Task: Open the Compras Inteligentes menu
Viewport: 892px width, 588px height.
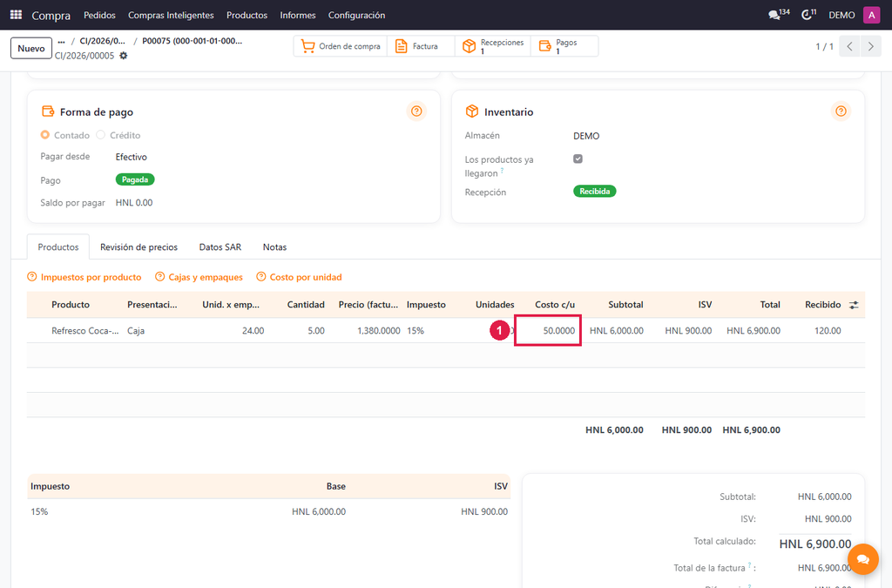Action: pyautogui.click(x=171, y=15)
